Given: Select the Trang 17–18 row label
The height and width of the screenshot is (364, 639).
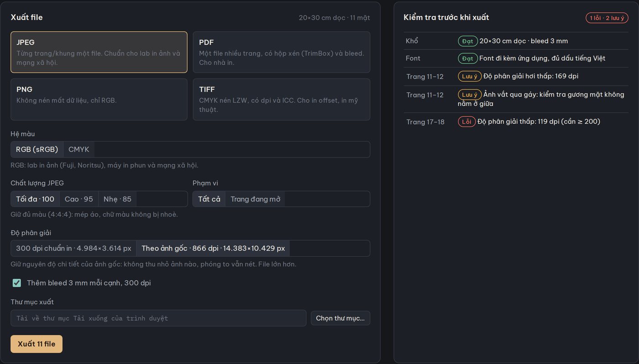Looking at the screenshot, I should coord(425,122).
